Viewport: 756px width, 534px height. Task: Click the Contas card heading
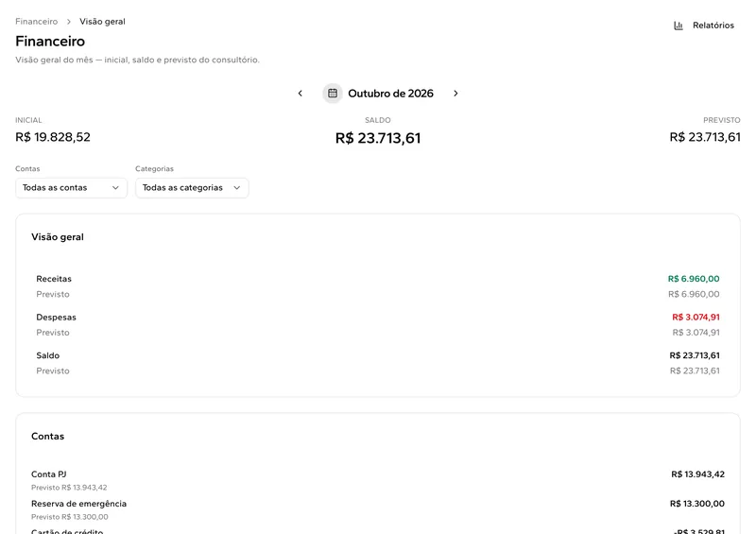point(48,437)
